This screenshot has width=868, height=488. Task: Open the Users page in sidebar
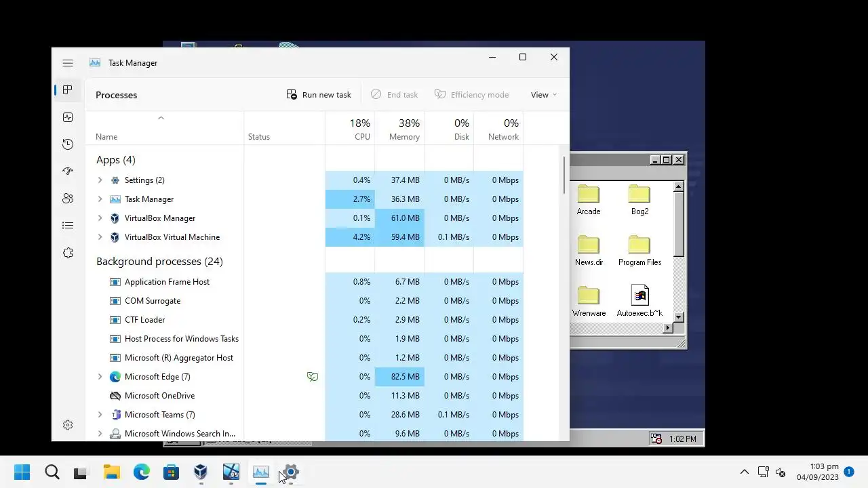pos(68,199)
